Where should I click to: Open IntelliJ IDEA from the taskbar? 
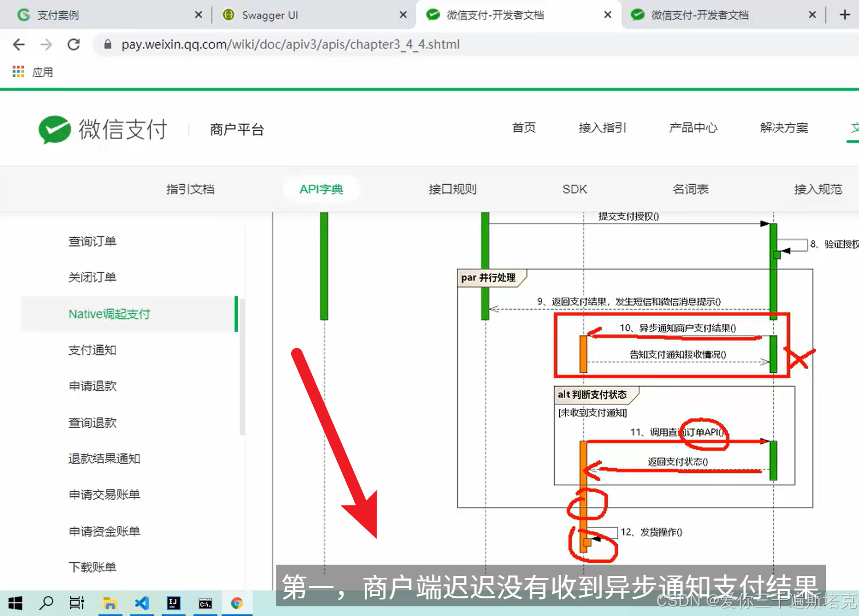[x=174, y=603]
